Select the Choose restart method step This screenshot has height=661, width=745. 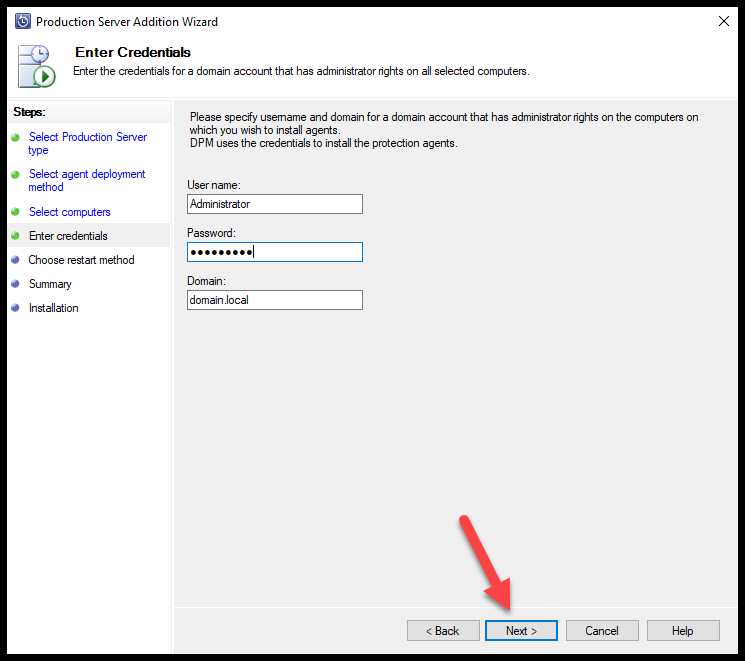81,260
